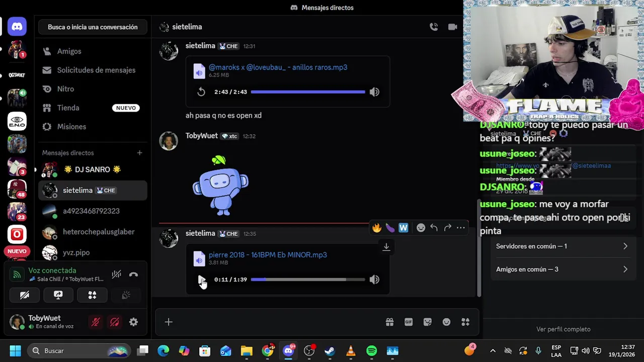Open yvz.pipo direct message
Viewport: 644px width, 362px height.
pos(93,252)
